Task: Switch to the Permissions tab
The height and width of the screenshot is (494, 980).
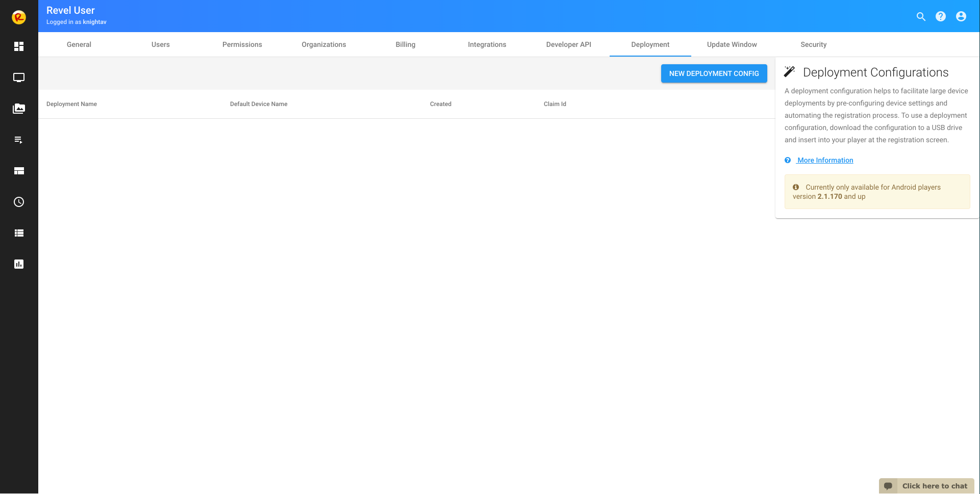Action: (x=242, y=44)
